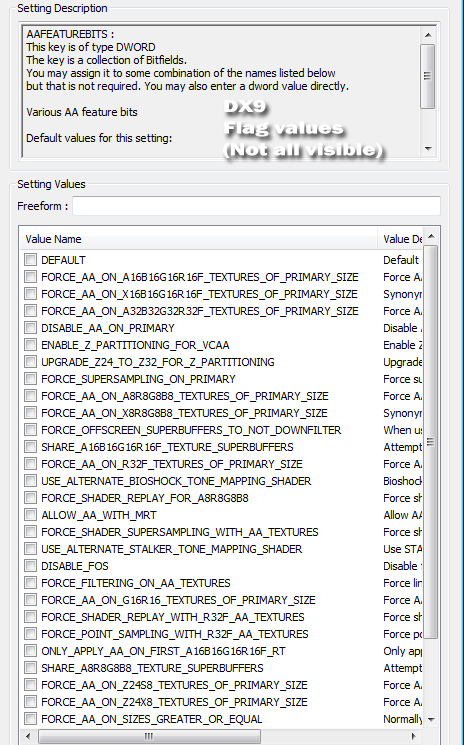Enable DISABLE_AA_ON_PRIMARY checkbox

[x=30, y=327]
